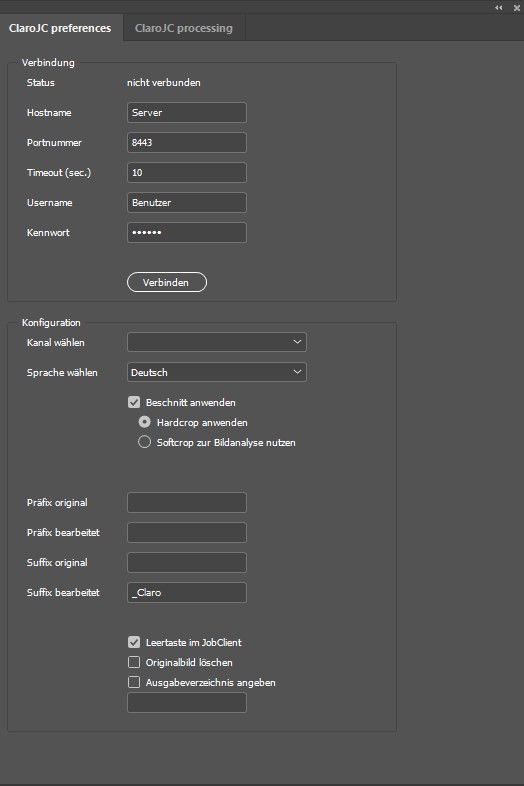Click the Timeout (sec.) field
The height and width of the screenshot is (786, 524).
tap(187, 172)
